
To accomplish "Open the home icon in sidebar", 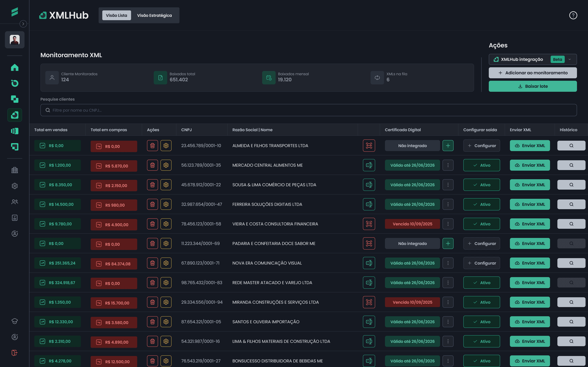I will pos(15,67).
